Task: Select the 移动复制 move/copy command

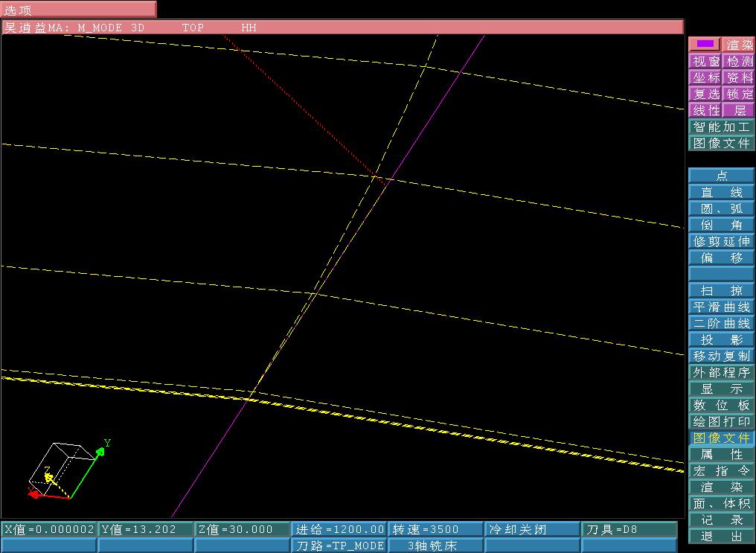Action: [722, 356]
